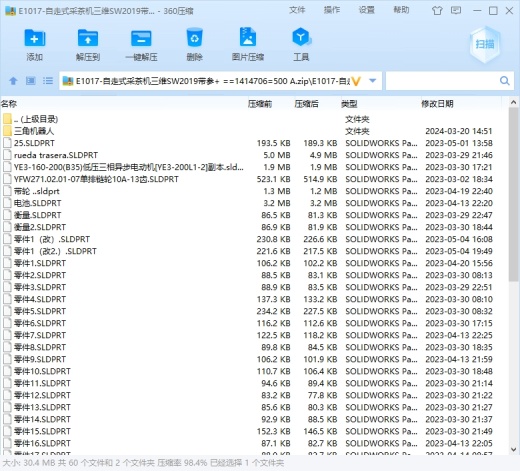Click the orange V mark in the address bar
This screenshot has height=471, width=520.
356,81
